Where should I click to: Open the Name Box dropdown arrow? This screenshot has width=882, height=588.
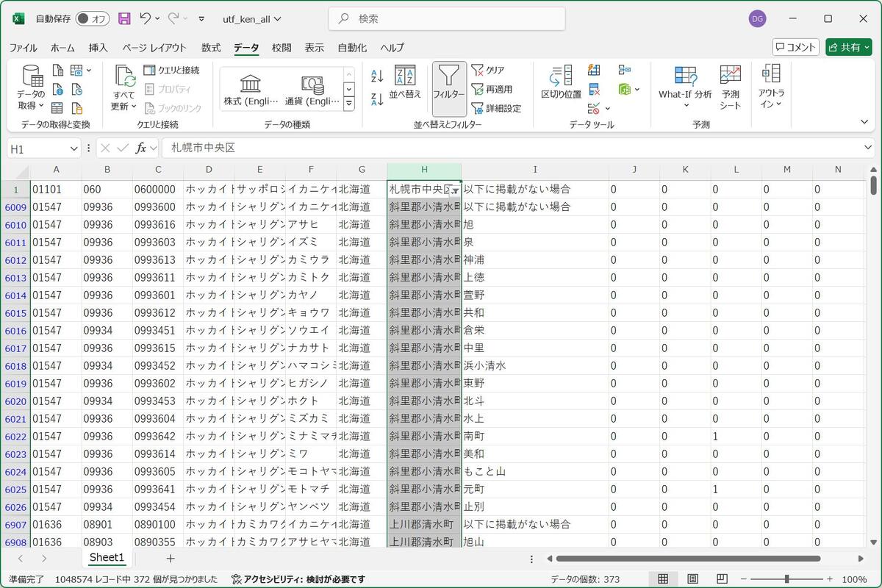point(73,148)
